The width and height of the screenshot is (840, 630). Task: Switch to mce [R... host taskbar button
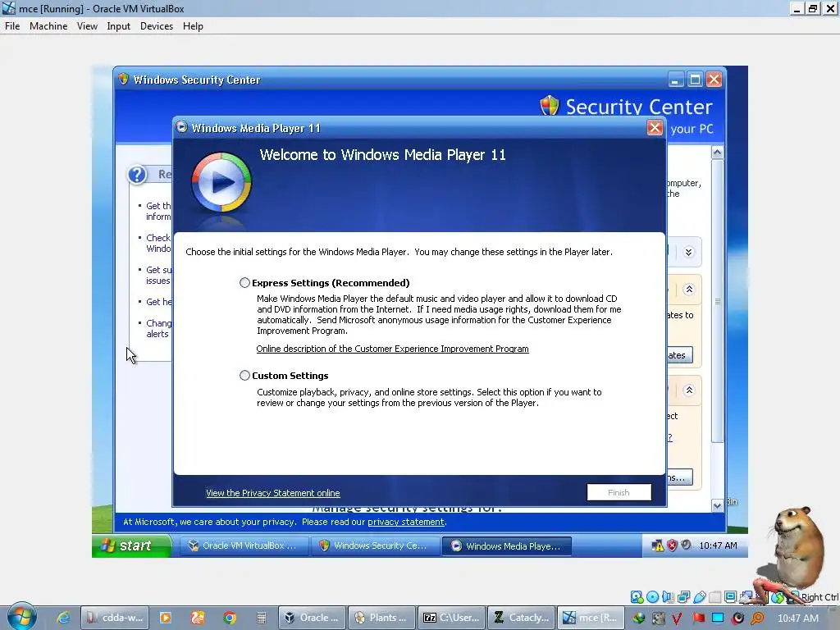pos(591,618)
